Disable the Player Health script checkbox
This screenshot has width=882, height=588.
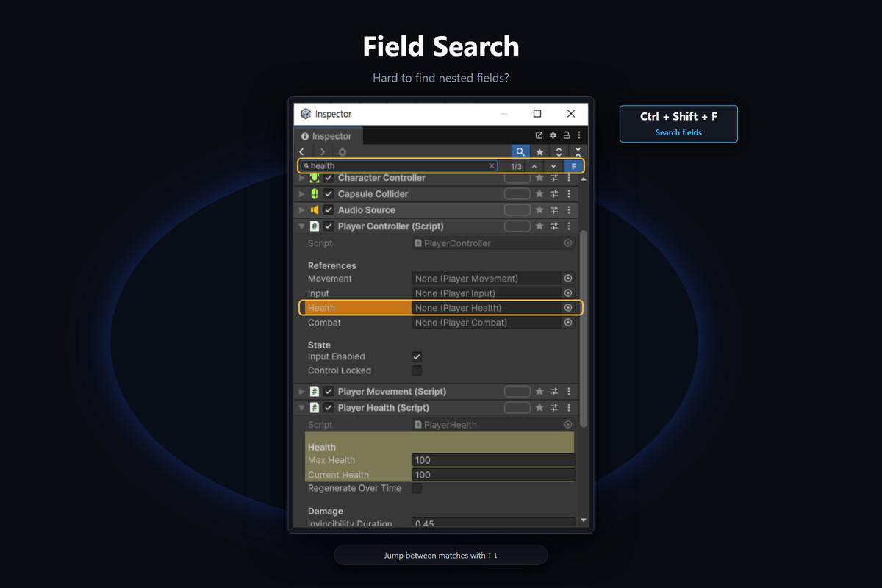point(329,408)
